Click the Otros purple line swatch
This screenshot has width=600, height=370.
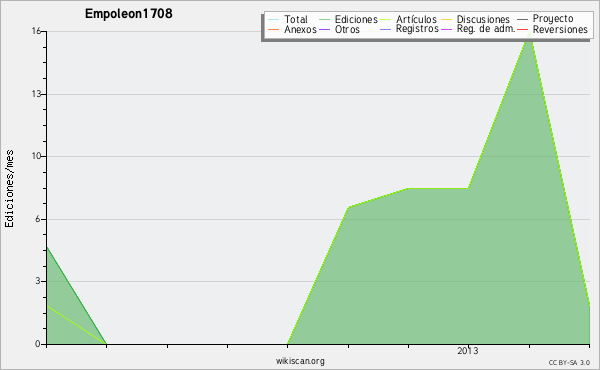[x=324, y=30]
